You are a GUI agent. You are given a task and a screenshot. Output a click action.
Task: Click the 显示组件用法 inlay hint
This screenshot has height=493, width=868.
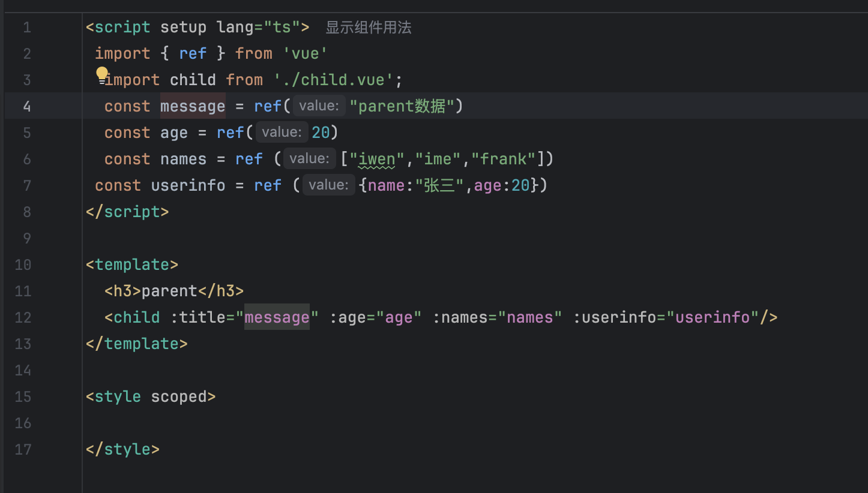click(368, 28)
